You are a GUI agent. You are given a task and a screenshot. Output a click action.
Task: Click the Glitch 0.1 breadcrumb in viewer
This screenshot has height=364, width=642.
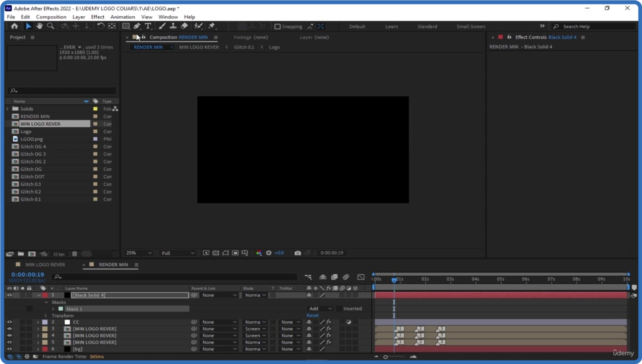[244, 48]
